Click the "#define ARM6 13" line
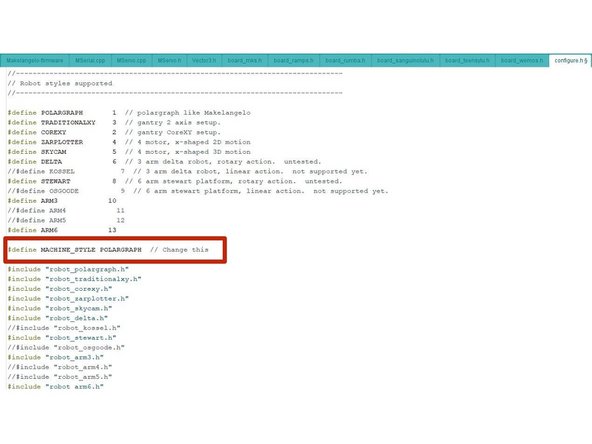Image resolution: width=592 pixels, height=444 pixels. (x=62, y=230)
